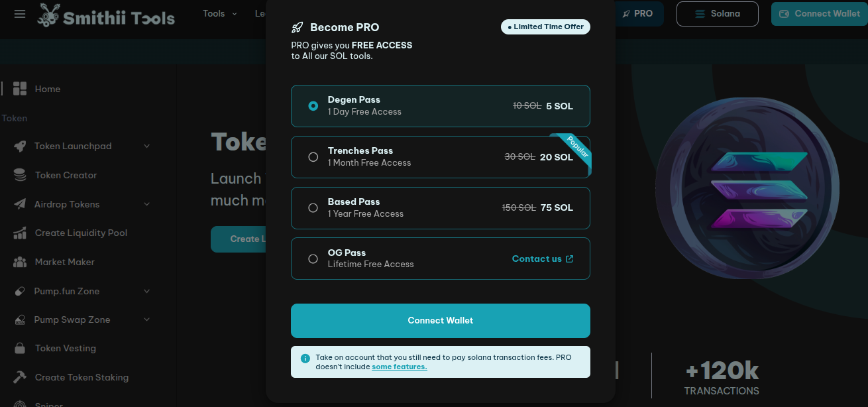This screenshot has height=407, width=868.
Task: Click the '20 SOL' Trenches Pass price
Action: (557, 157)
